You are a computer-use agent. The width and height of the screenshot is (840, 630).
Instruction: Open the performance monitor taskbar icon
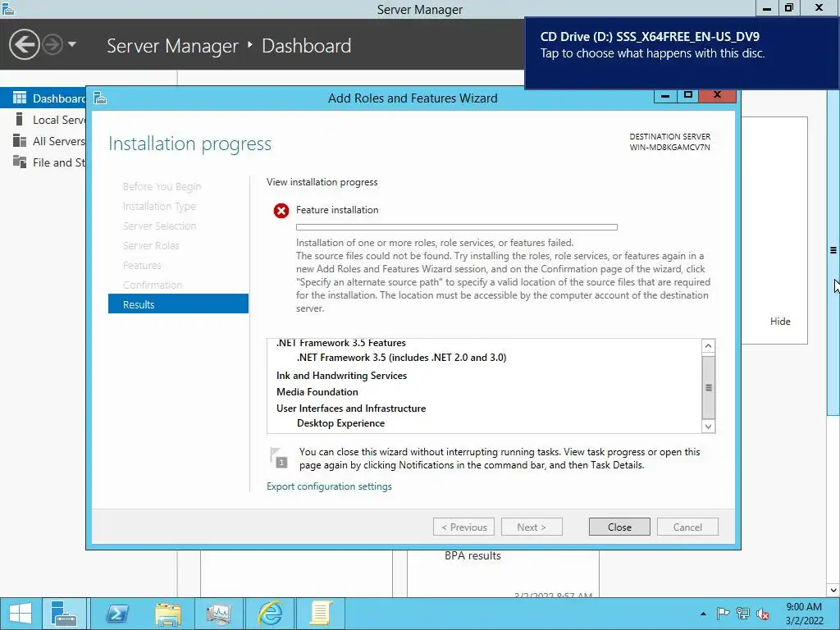(x=218, y=614)
